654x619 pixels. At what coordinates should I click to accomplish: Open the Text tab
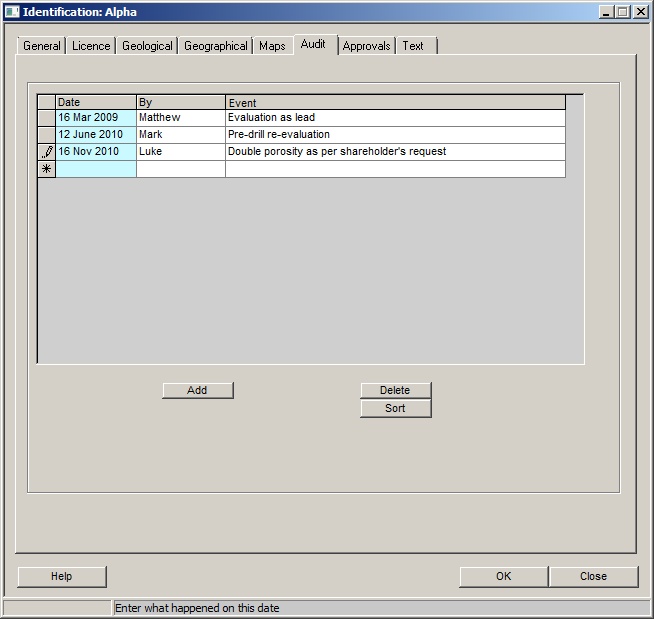tap(413, 46)
